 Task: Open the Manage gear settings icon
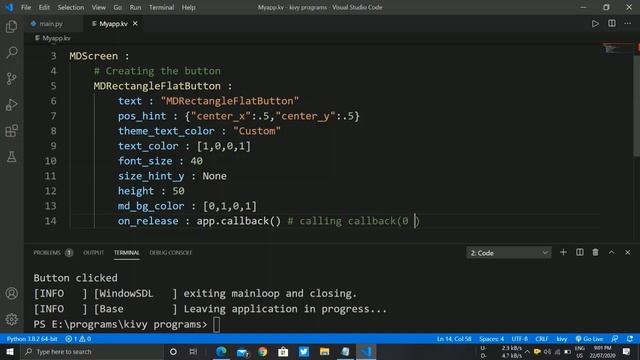point(11,319)
